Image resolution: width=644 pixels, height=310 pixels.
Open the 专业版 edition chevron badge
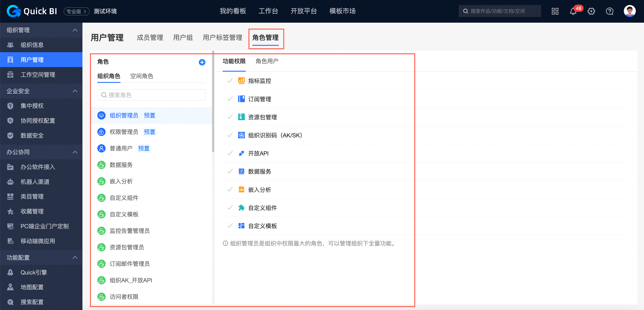(x=76, y=11)
